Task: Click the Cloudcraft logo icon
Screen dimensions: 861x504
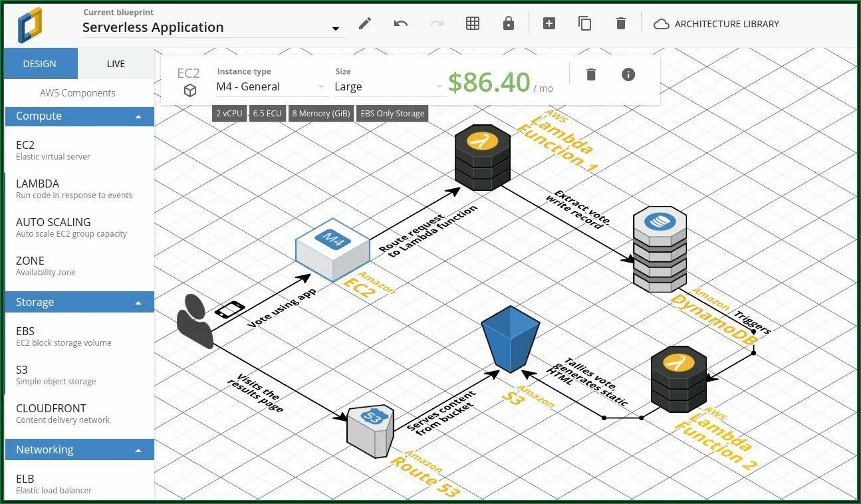Action: pyautogui.click(x=30, y=25)
